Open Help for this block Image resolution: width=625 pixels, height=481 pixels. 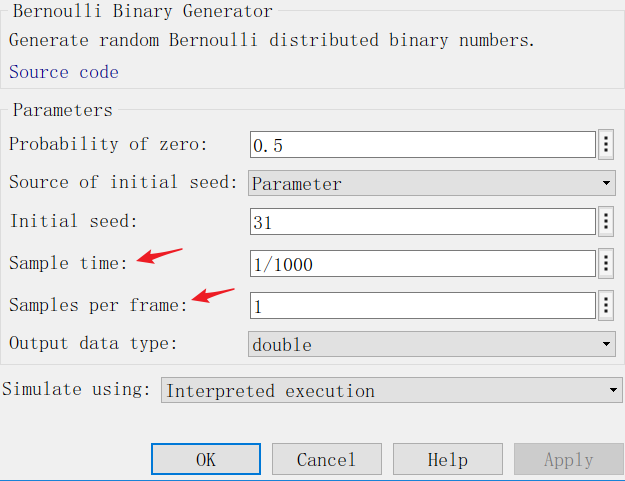pyautogui.click(x=448, y=459)
